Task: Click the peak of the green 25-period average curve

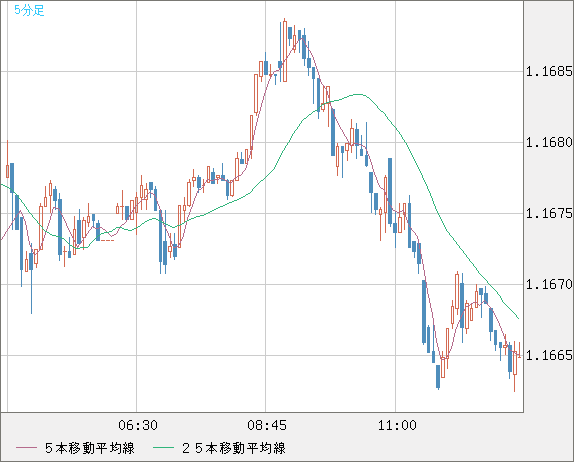Action: pos(359,94)
